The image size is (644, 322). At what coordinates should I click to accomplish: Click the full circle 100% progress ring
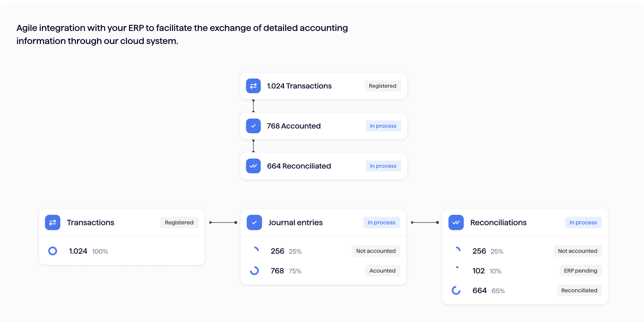click(53, 251)
